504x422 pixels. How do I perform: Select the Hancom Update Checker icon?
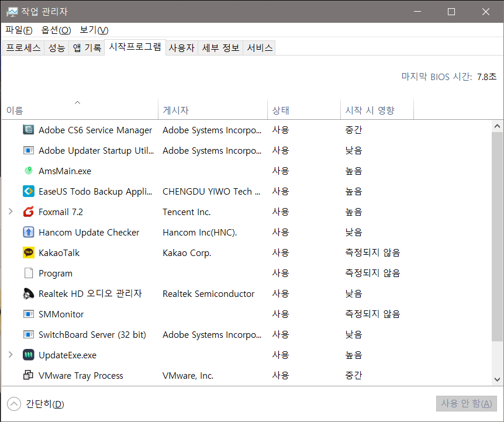click(28, 232)
